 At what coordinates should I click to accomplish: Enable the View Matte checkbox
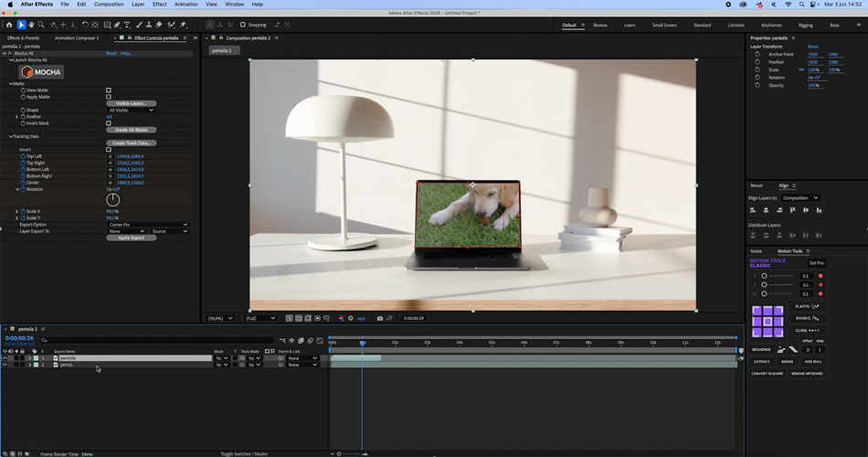[x=109, y=90]
